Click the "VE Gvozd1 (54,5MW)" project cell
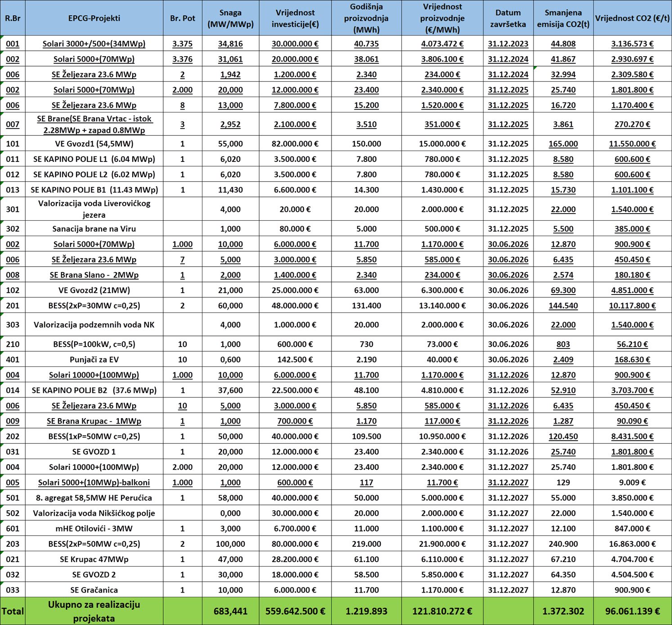This screenshot has width=672, height=625. pyautogui.click(x=94, y=144)
